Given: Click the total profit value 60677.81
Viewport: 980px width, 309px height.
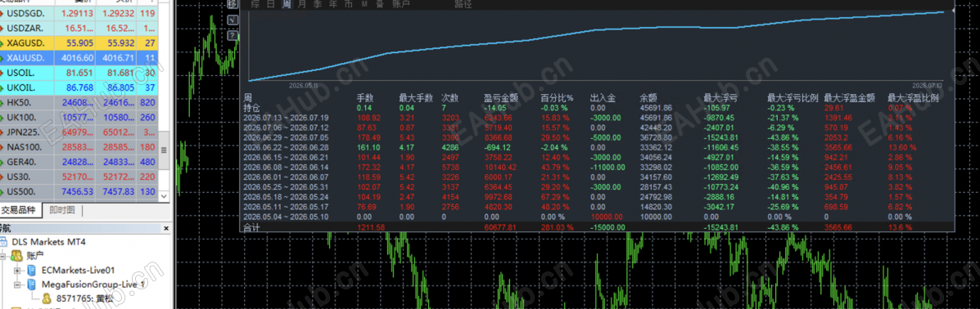Looking at the screenshot, I should [499, 227].
